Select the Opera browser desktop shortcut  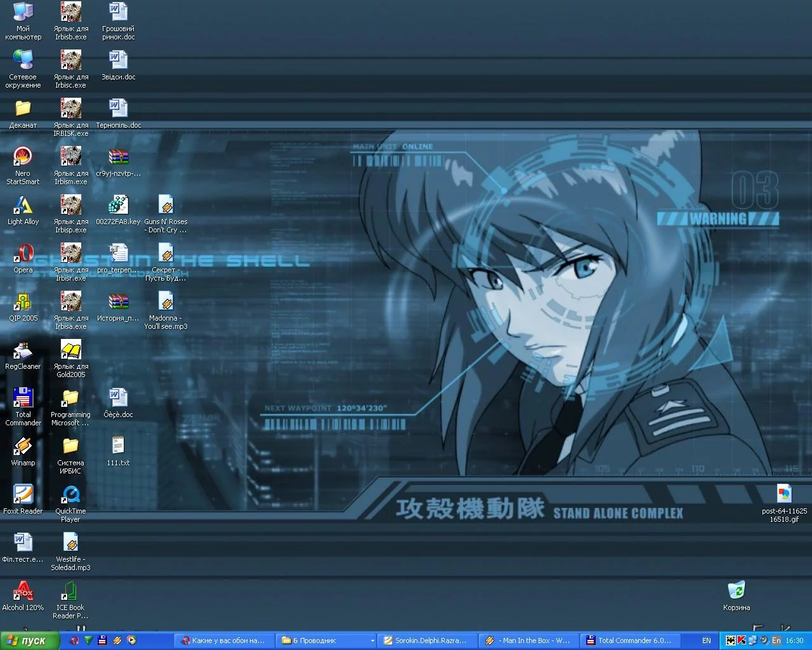pos(23,258)
